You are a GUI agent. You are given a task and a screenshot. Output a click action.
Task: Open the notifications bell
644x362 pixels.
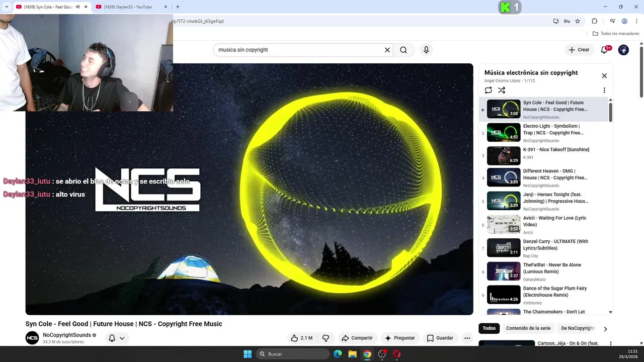(x=605, y=50)
